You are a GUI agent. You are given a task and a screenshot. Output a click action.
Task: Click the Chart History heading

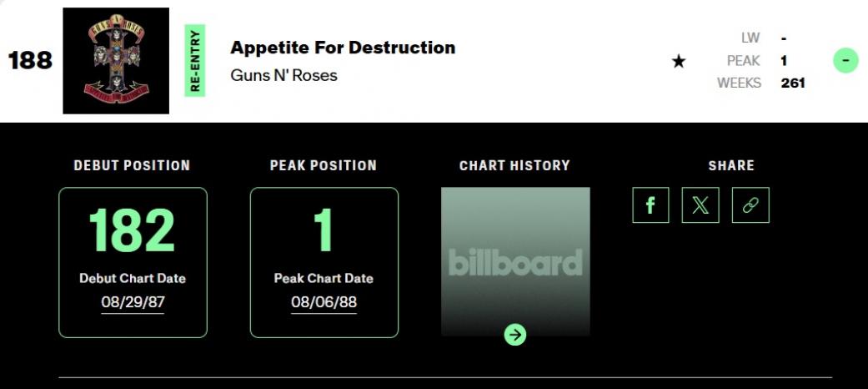click(514, 165)
